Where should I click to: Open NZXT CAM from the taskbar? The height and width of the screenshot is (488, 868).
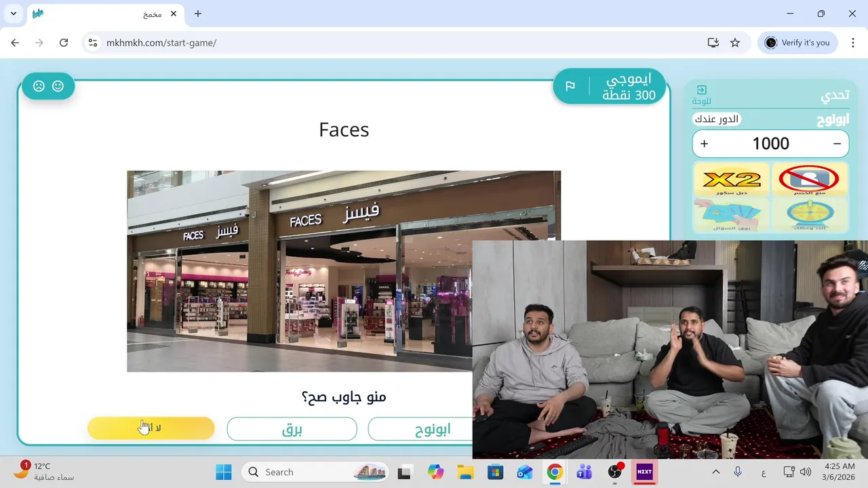644,472
